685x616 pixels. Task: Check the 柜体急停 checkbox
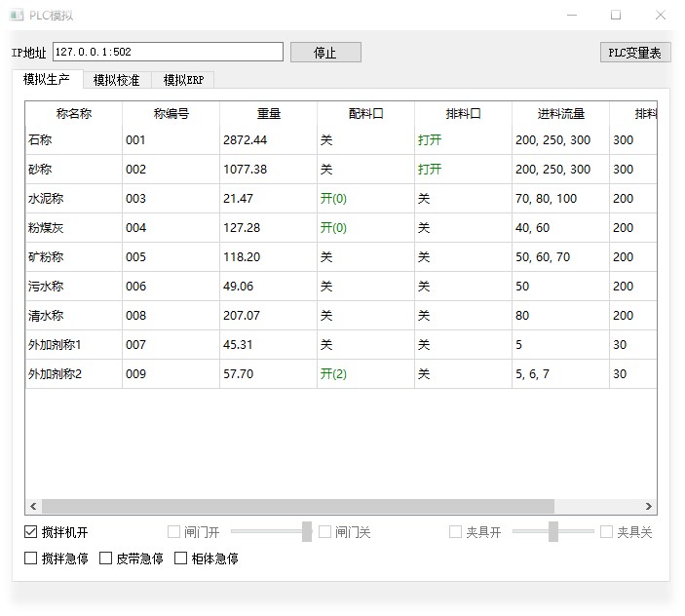pyautogui.click(x=181, y=558)
